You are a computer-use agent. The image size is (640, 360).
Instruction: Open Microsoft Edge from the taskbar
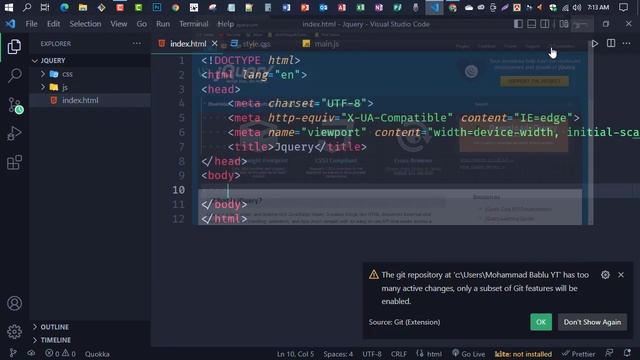coord(64,7)
